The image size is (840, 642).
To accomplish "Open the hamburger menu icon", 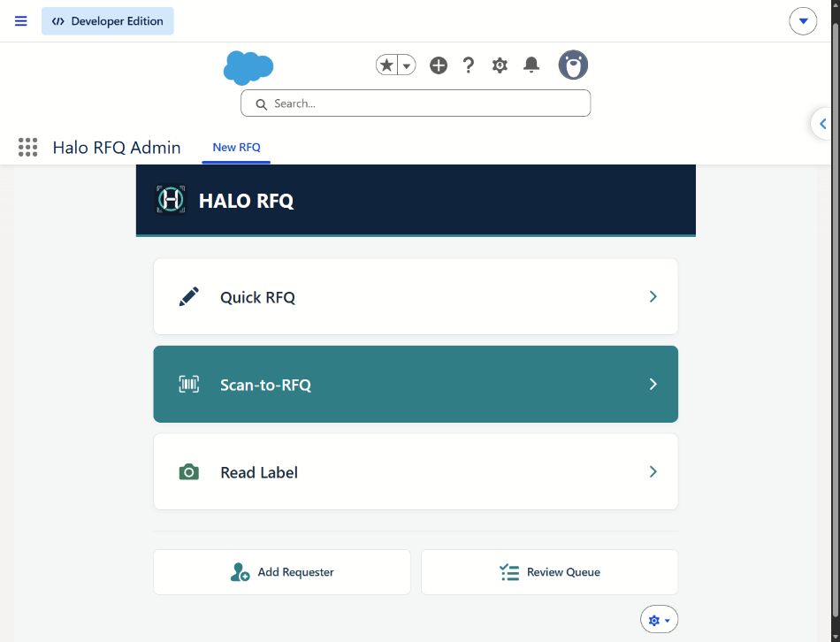I will point(21,21).
